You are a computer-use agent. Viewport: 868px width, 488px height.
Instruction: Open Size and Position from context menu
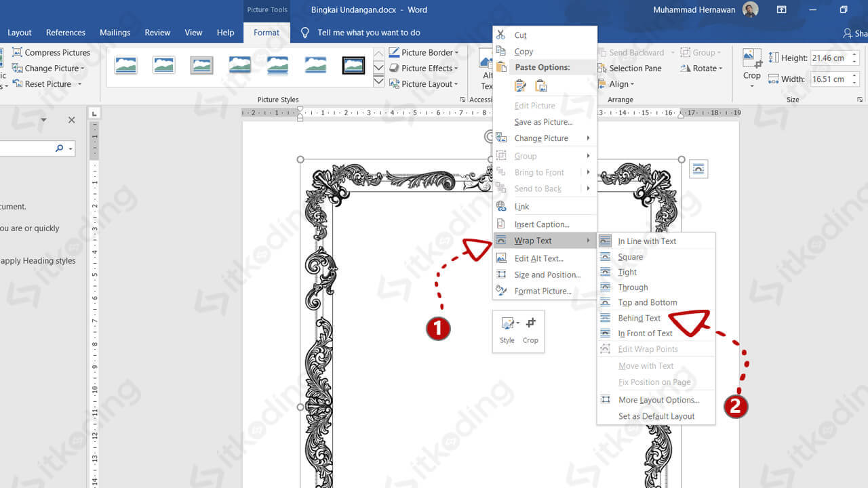click(x=545, y=274)
